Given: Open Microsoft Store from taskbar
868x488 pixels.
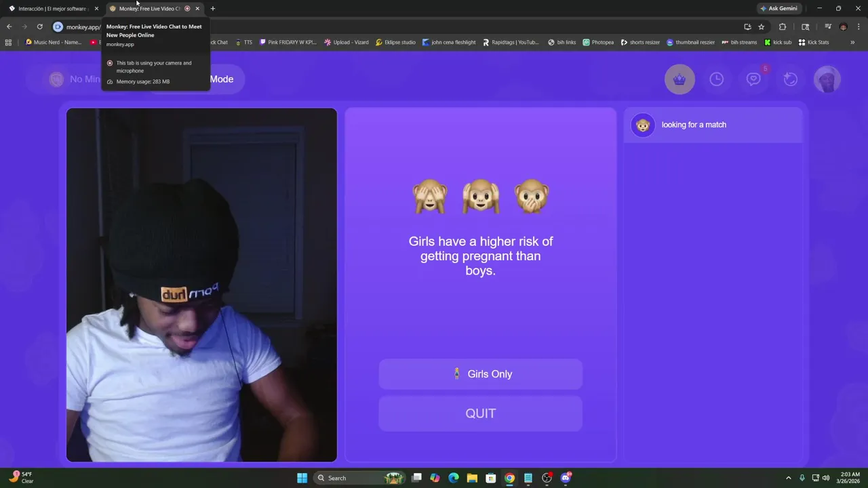Looking at the screenshot, I should pyautogui.click(x=491, y=478).
